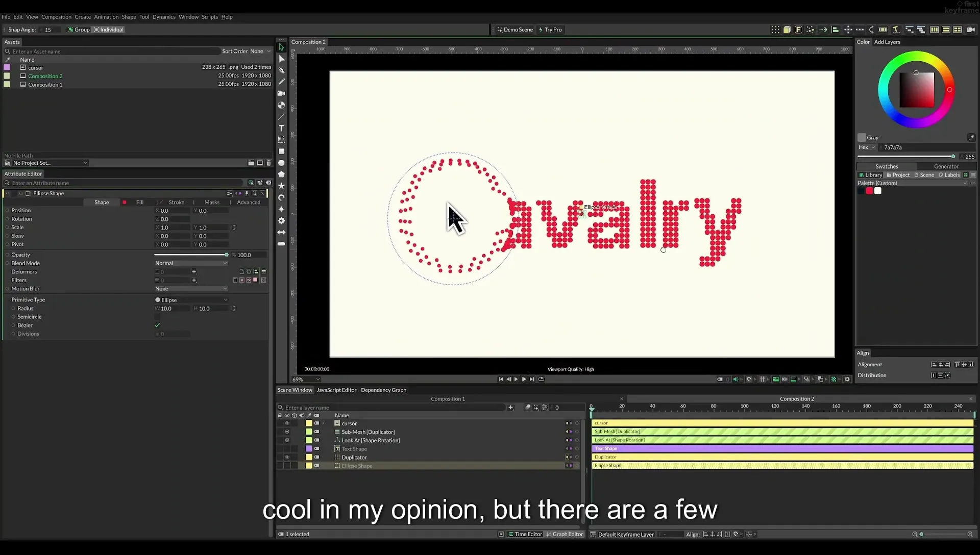
Task: Open the Graph Editor
Action: pos(565,534)
